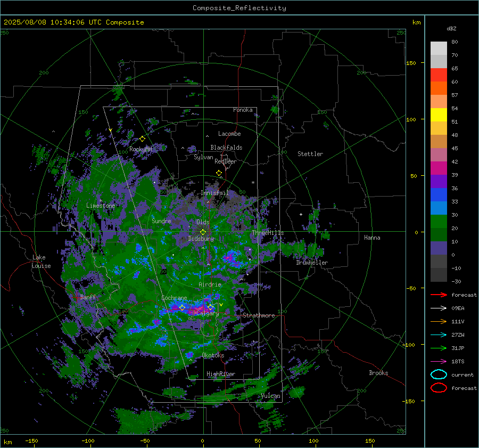Image resolution: width=479 pixels, height=448 pixels.
Task: Click the Lake Louise label
Action: (41, 262)
